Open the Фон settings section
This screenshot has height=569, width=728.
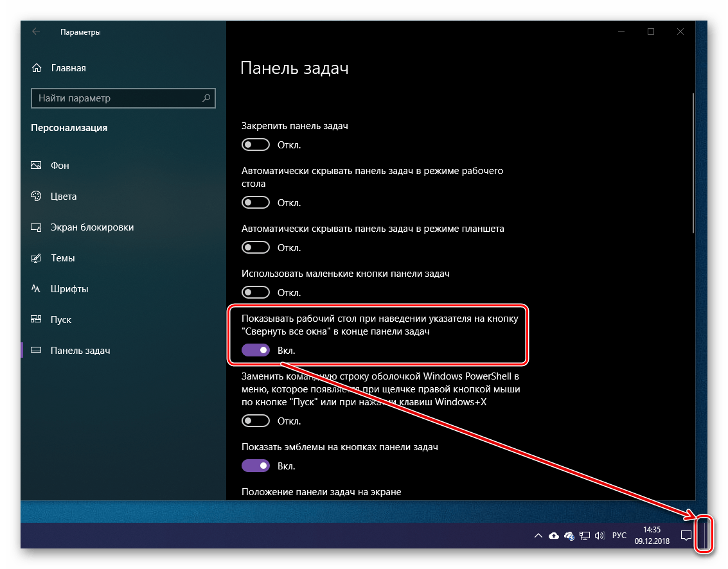click(x=59, y=165)
